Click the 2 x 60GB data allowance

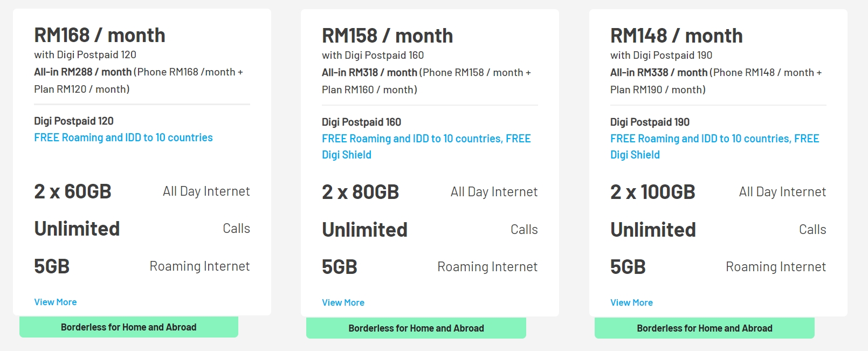pyautogui.click(x=73, y=191)
